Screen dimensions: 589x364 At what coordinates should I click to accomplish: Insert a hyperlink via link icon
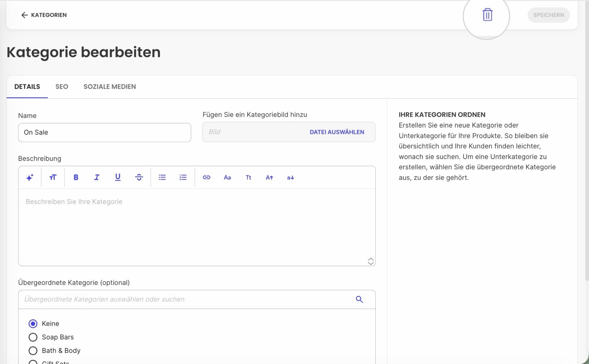[x=206, y=177]
